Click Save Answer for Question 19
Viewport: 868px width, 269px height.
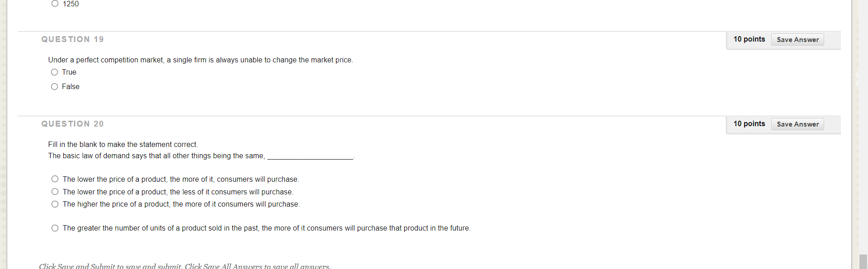point(797,39)
